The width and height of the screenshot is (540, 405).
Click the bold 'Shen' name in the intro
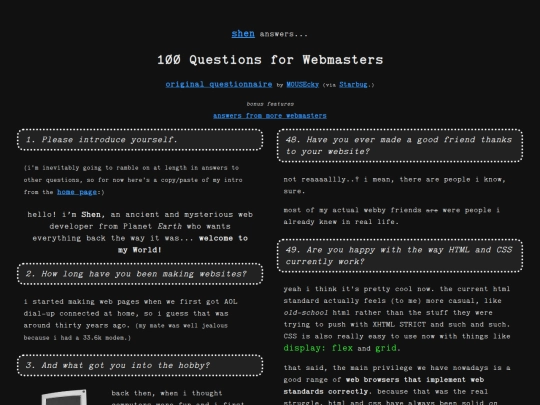click(91, 215)
